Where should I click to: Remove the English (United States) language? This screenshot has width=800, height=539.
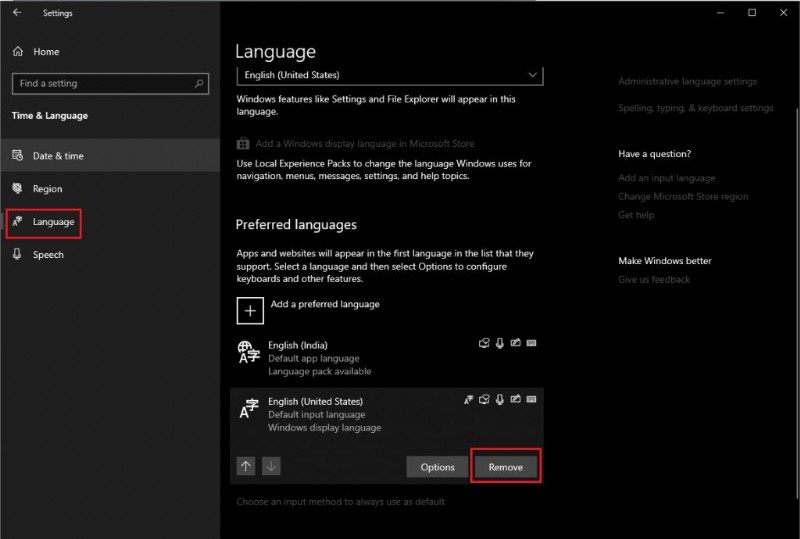click(x=506, y=467)
